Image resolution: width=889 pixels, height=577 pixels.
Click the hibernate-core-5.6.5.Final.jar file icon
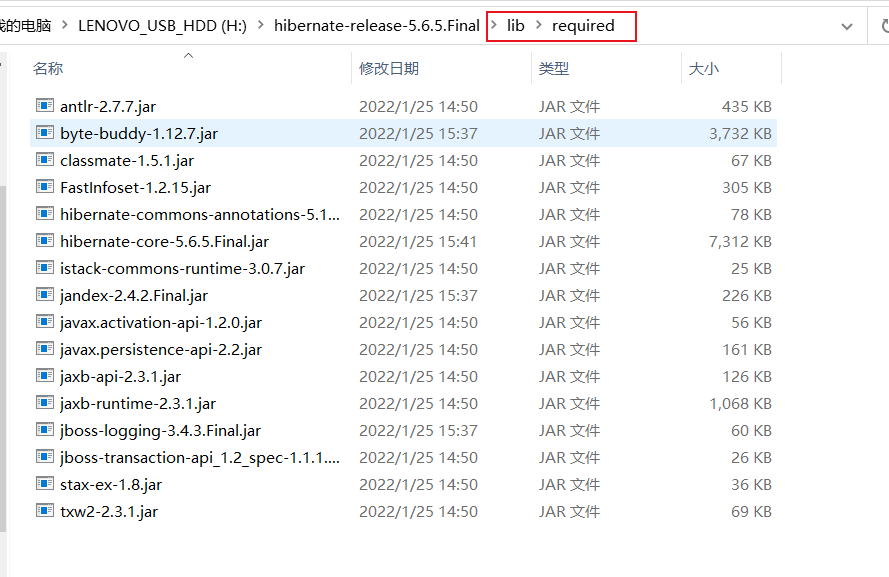[x=45, y=241]
